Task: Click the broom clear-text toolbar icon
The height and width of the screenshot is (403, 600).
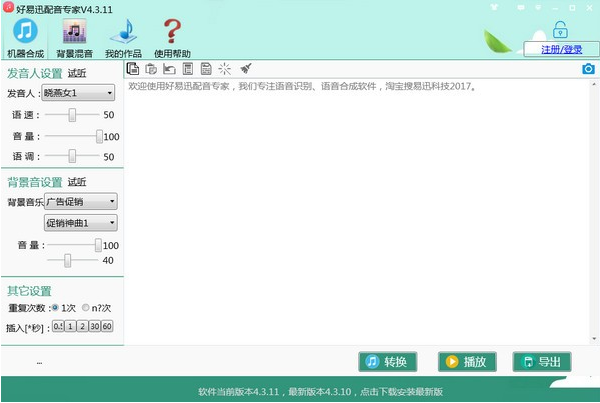Action: pyautogui.click(x=246, y=69)
